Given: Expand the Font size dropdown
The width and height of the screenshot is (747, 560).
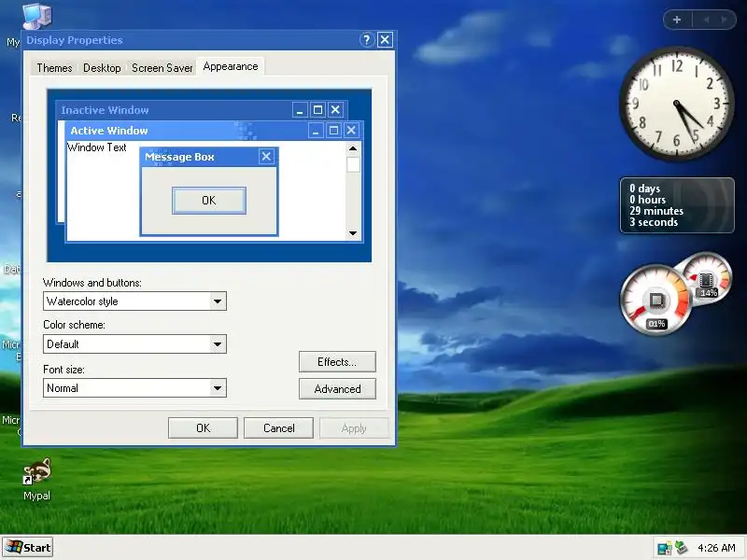Looking at the screenshot, I should pos(218,388).
